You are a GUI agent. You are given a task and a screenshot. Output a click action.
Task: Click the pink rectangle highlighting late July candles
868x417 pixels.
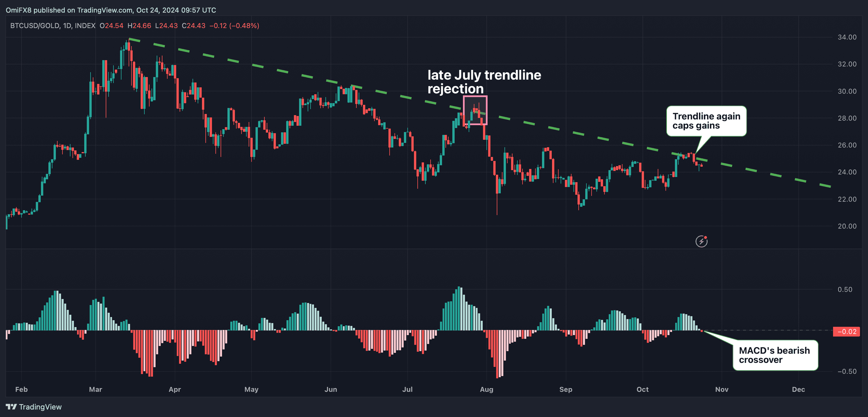pyautogui.click(x=475, y=110)
